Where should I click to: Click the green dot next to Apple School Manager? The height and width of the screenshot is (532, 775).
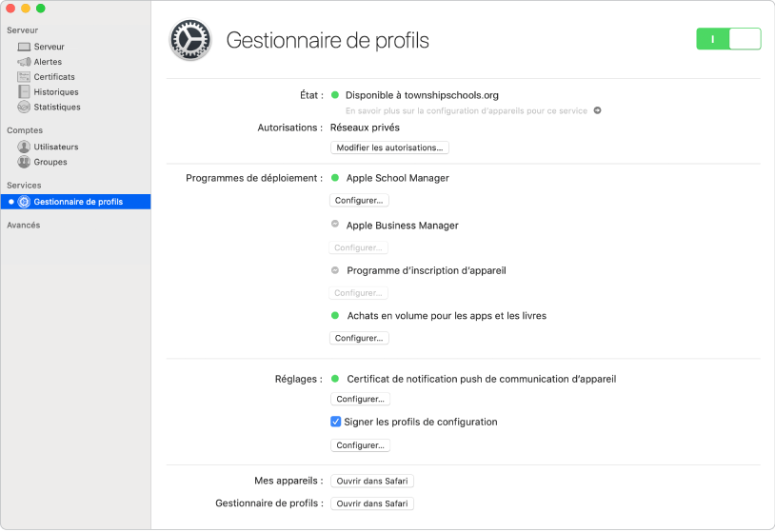(334, 178)
